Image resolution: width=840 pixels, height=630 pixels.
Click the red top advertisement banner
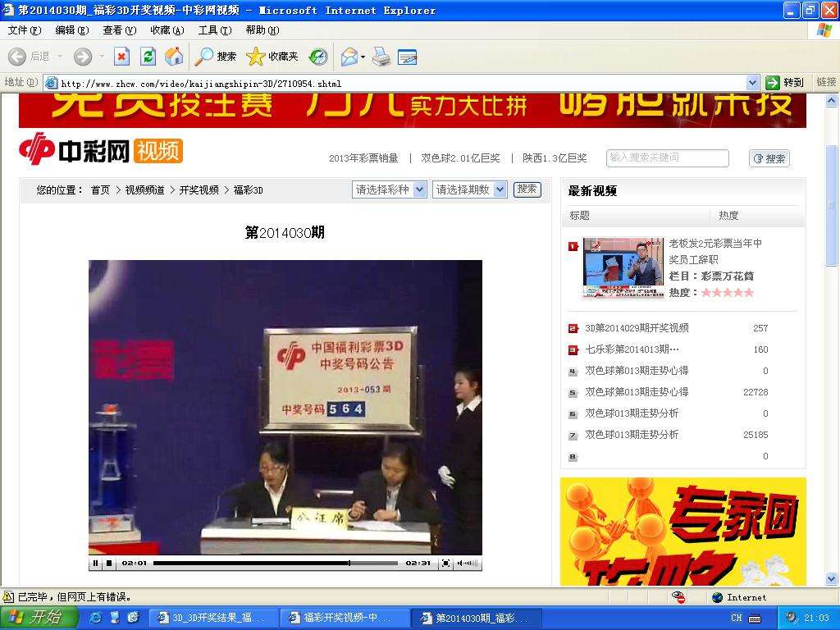(413, 111)
